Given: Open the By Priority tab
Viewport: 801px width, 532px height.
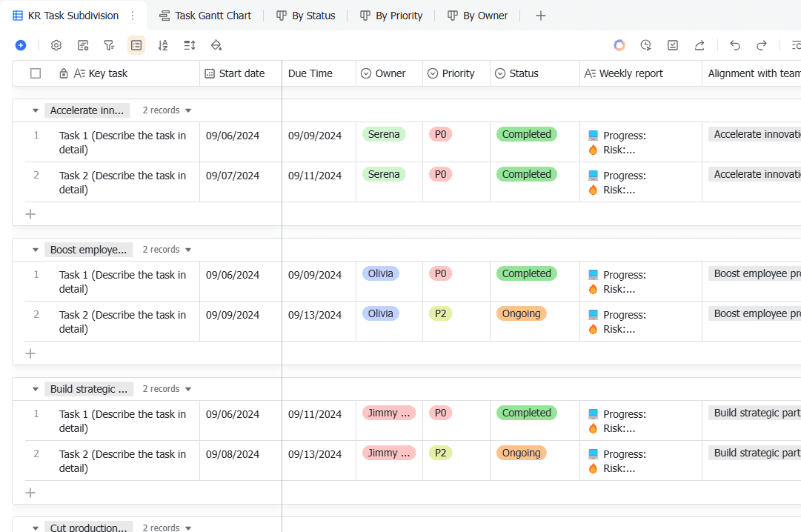Looking at the screenshot, I should click(x=391, y=16).
